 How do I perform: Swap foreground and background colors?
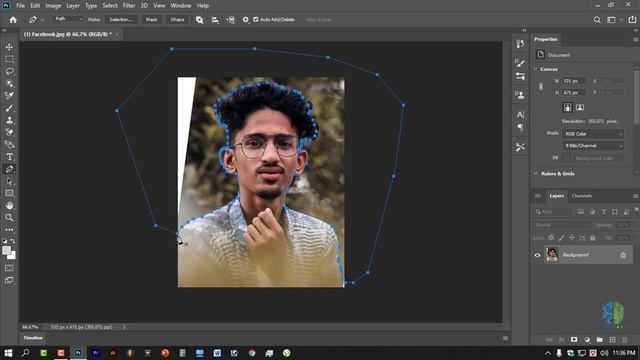coord(13,241)
